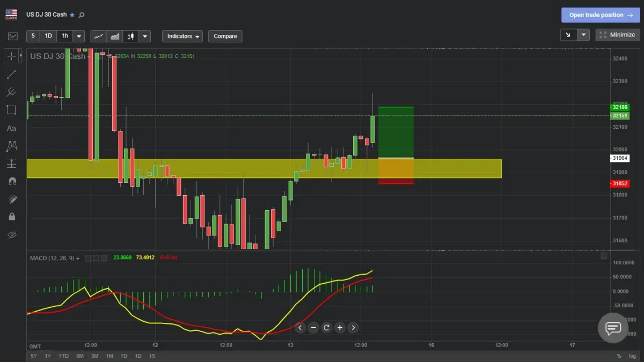Click the chart layout icon in left sidebar
644x362 pixels.
12,36
